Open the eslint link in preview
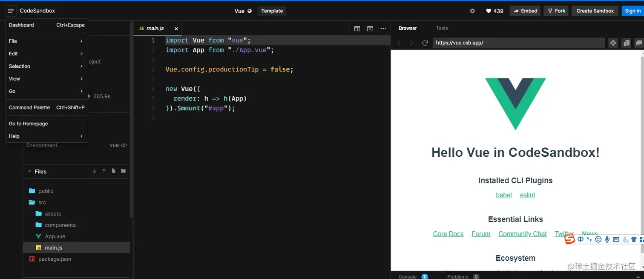644x279 pixels. click(527, 195)
